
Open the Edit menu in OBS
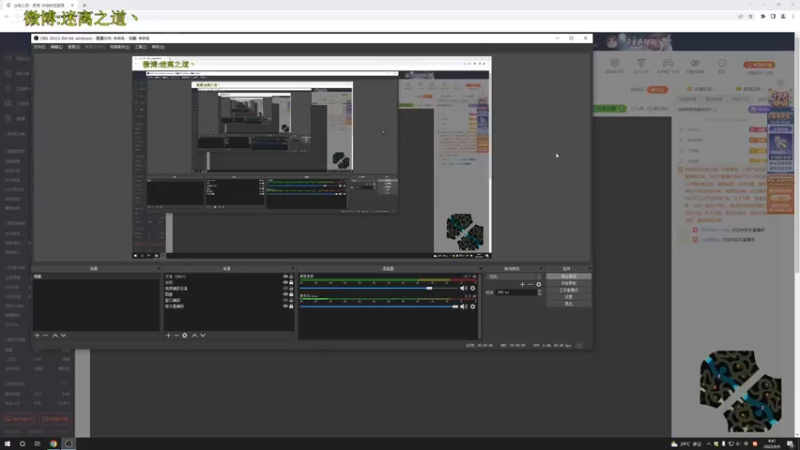[x=57, y=47]
